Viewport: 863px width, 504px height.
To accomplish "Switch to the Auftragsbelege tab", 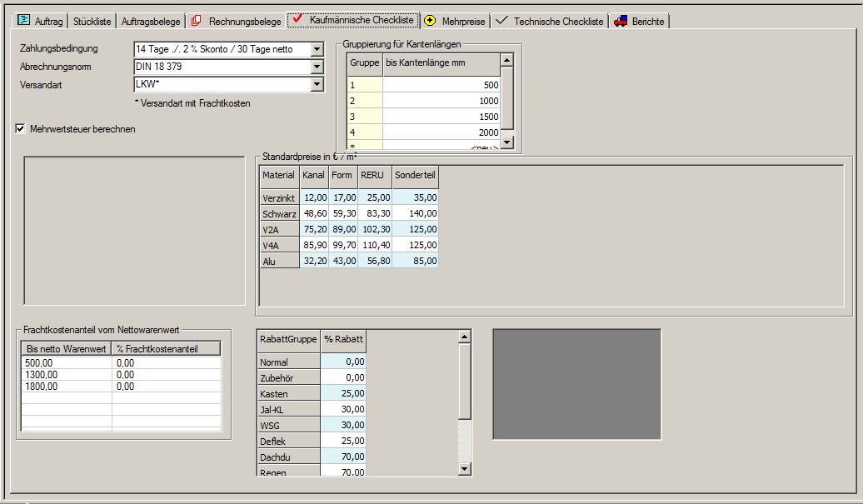I will (x=150, y=22).
